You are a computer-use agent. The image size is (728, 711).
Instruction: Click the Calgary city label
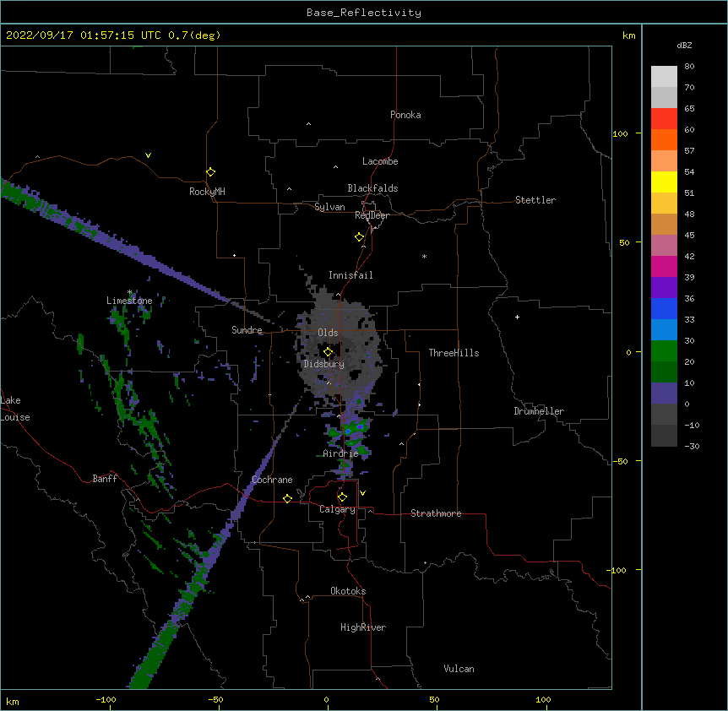click(x=337, y=509)
